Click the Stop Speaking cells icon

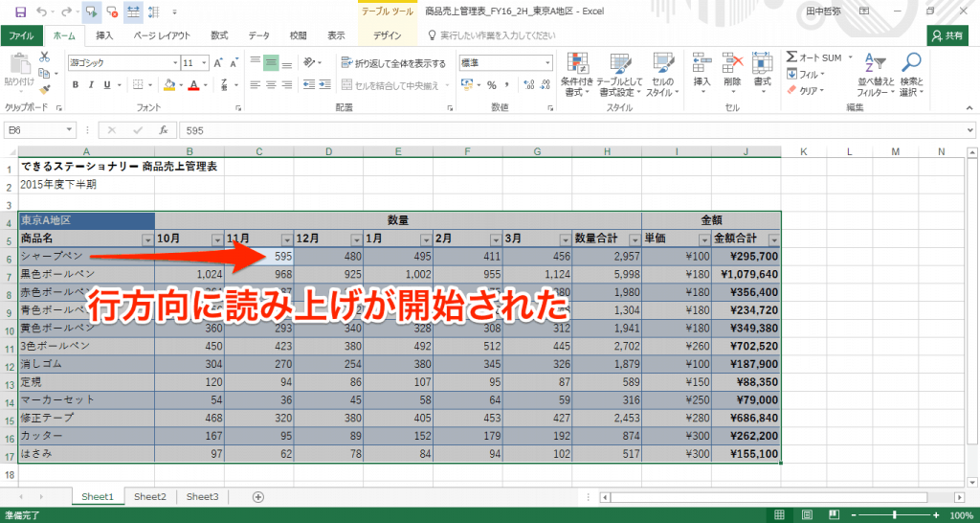point(114,11)
